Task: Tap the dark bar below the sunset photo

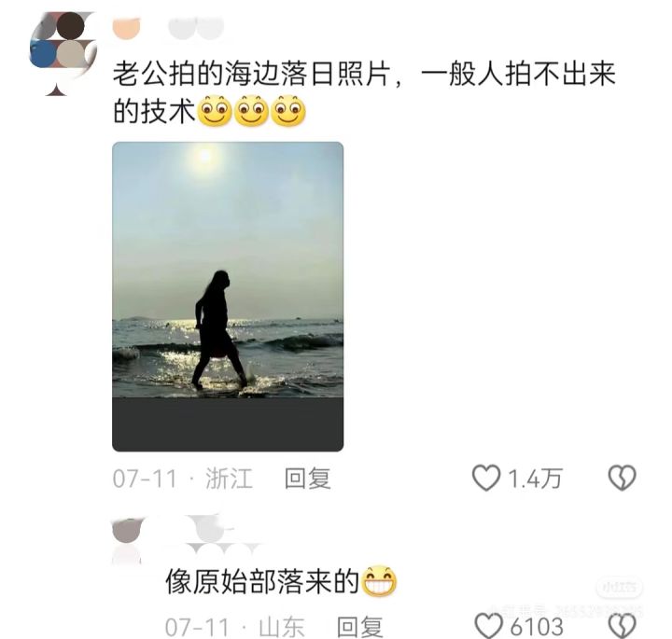Action: pyautogui.click(x=228, y=424)
